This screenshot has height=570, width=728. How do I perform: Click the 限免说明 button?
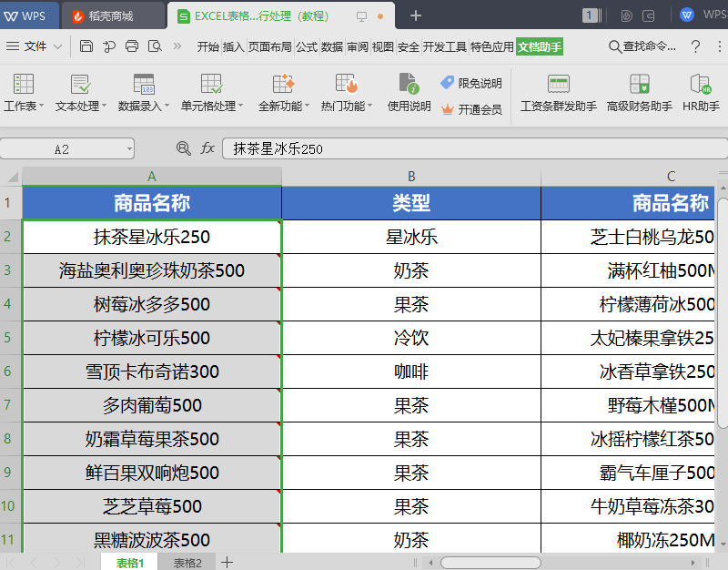471,84
